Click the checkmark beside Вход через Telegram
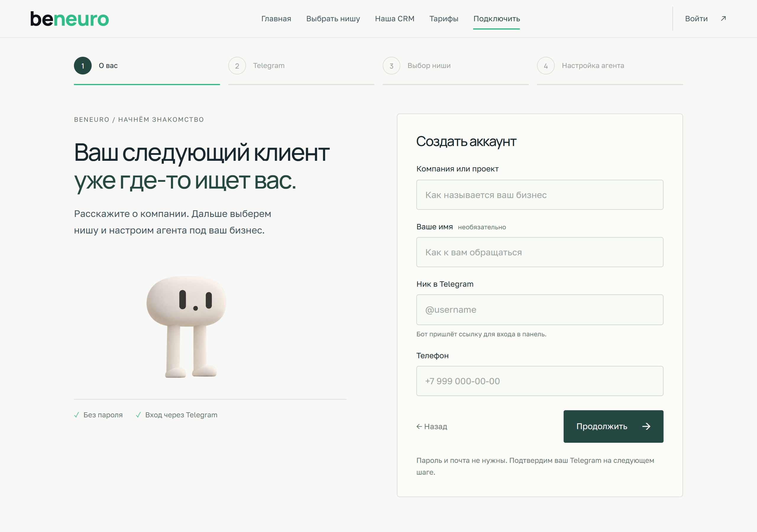The height and width of the screenshot is (532, 757). pos(138,415)
